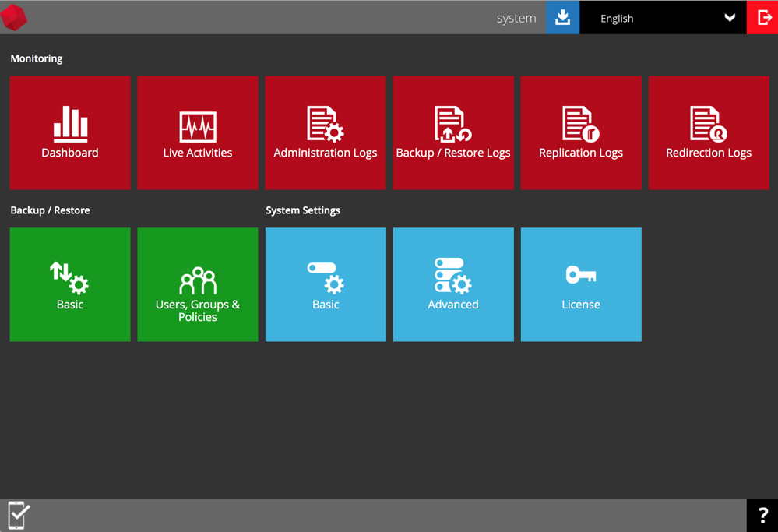Open the Live Activities monitoring tile
The height and width of the screenshot is (532, 778).
tap(198, 132)
